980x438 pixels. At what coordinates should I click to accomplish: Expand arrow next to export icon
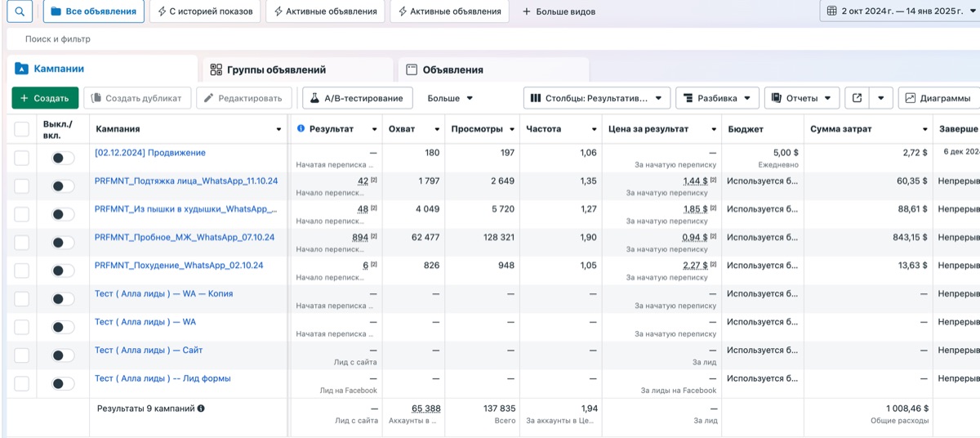[x=880, y=98]
